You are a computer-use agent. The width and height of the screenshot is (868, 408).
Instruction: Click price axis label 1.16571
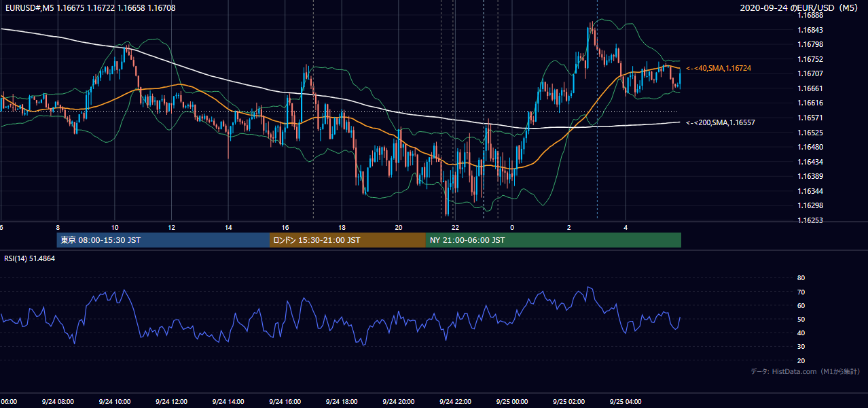coord(810,118)
